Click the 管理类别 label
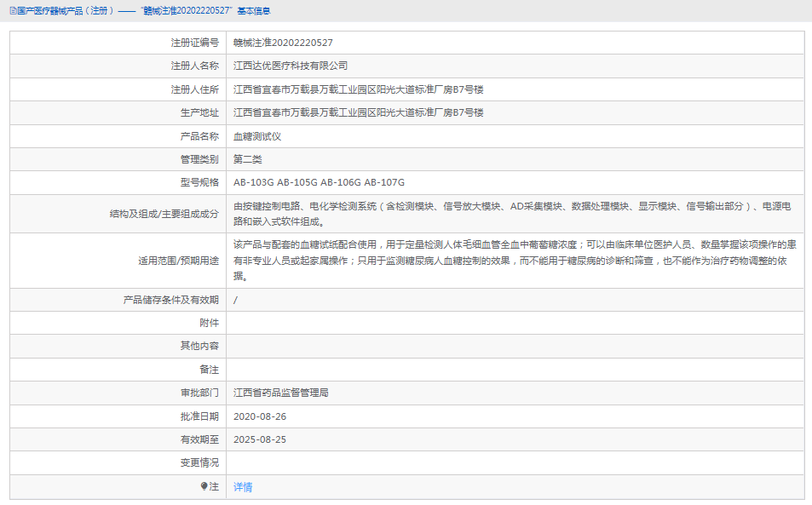This screenshot has width=812, height=505. pyautogui.click(x=199, y=159)
